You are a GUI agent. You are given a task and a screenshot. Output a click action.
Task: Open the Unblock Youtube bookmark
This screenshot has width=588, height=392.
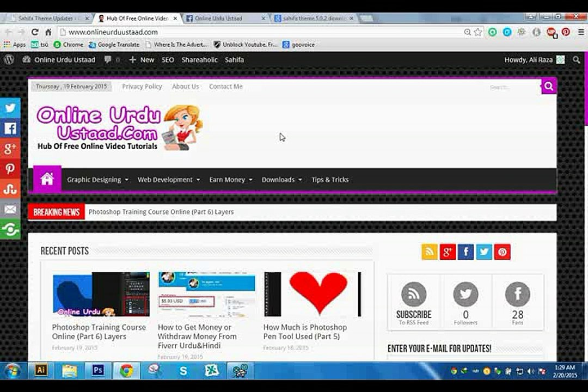tap(245, 45)
